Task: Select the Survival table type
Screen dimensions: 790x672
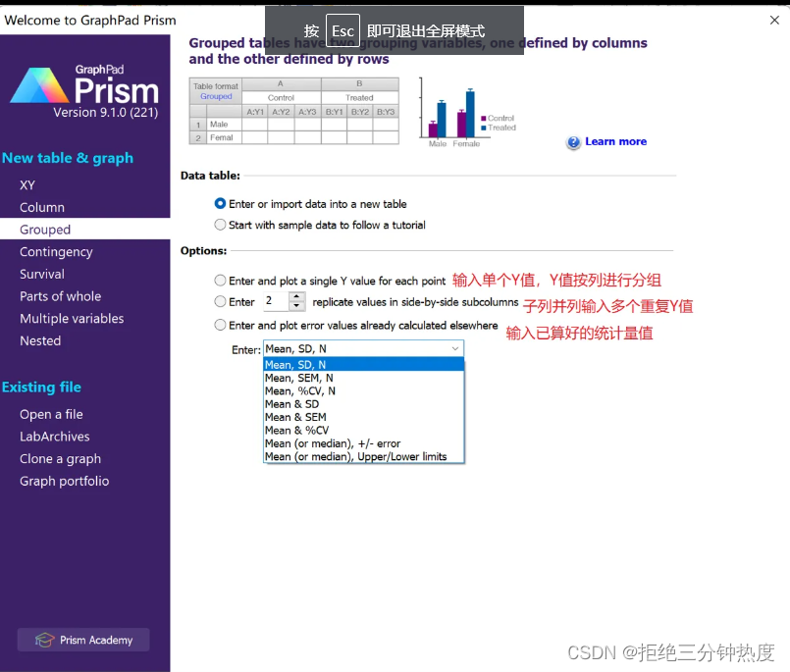Action: click(41, 274)
